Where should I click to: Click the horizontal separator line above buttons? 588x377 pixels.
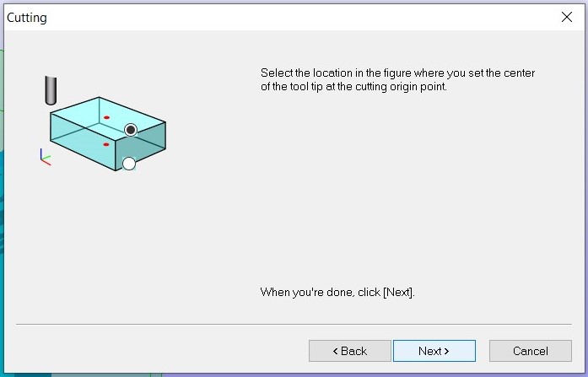[294, 324]
